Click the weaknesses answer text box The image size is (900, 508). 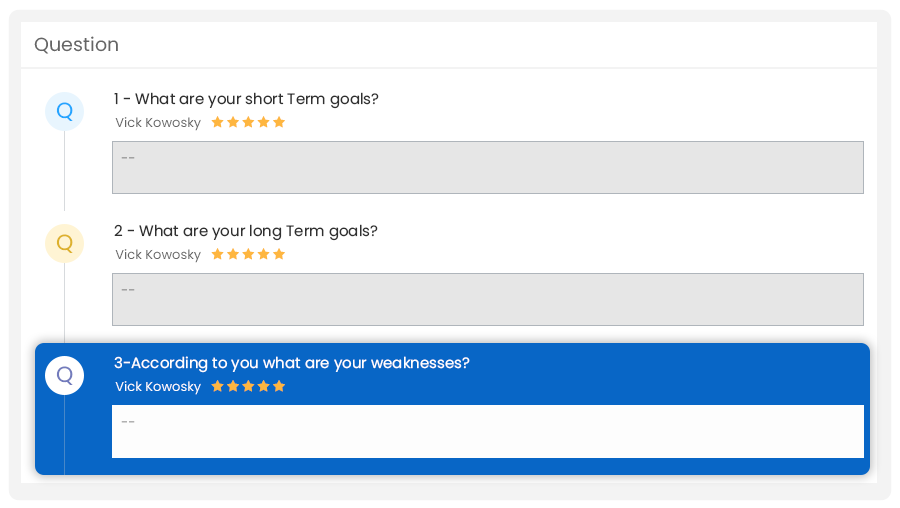pyautogui.click(x=488, y=432)
